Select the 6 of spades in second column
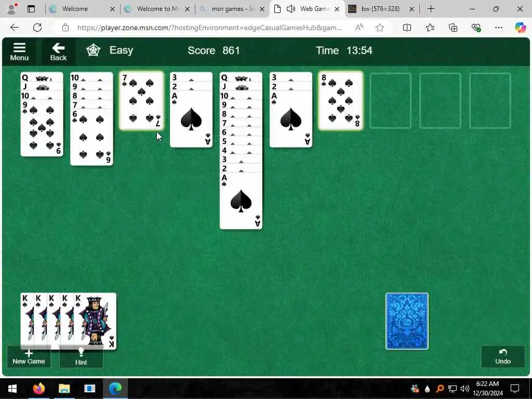 [x=91, y=137]
